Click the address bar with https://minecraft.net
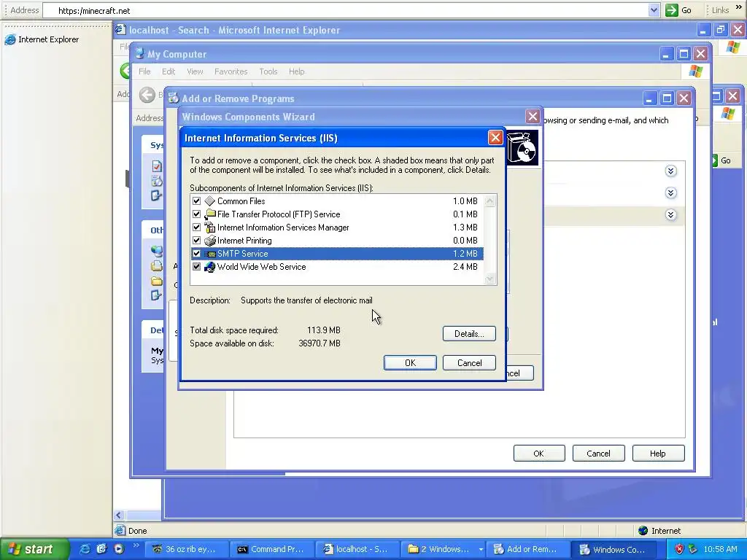 pyautogui.click(x=347, y=10)
